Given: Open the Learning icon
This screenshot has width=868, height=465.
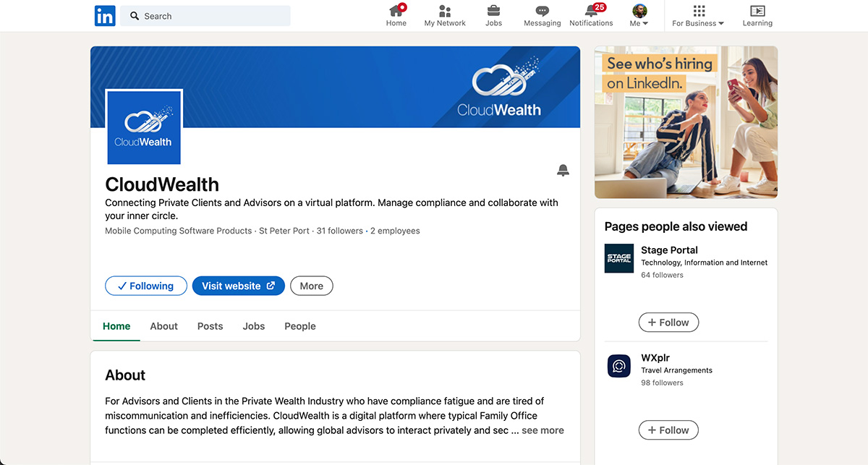Looking at the screenshot, I should 757,11.
